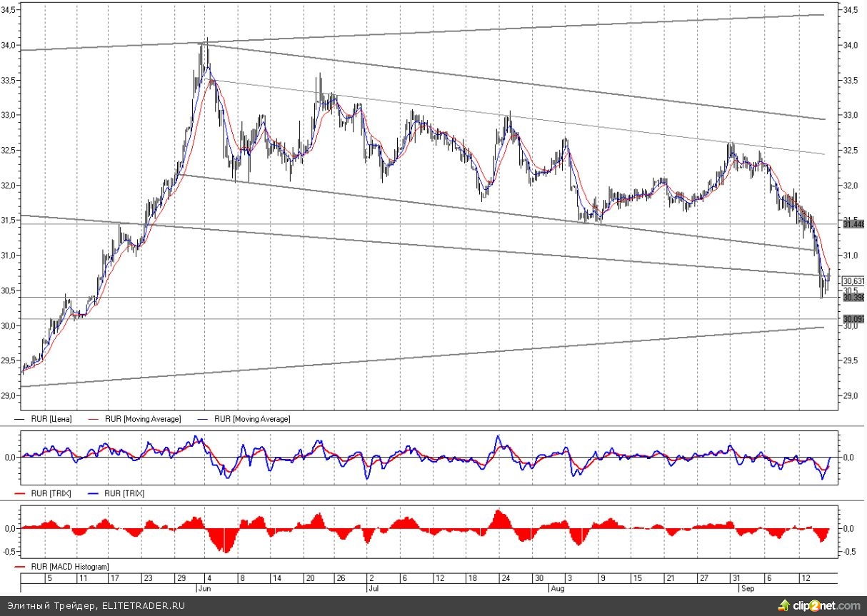Image resolution: width=867 pixels, height=616 pixels.
Task: Click the Jun month label on time axis
Action: [201, 589]
